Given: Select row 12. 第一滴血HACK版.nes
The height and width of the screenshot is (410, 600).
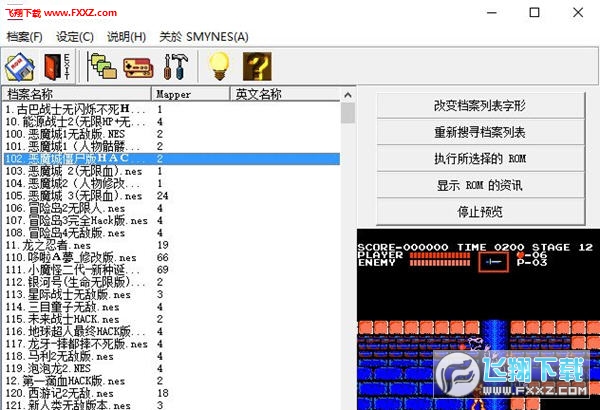Looking at the screenshot, I should pyautogui.click(x=171, y=381).
